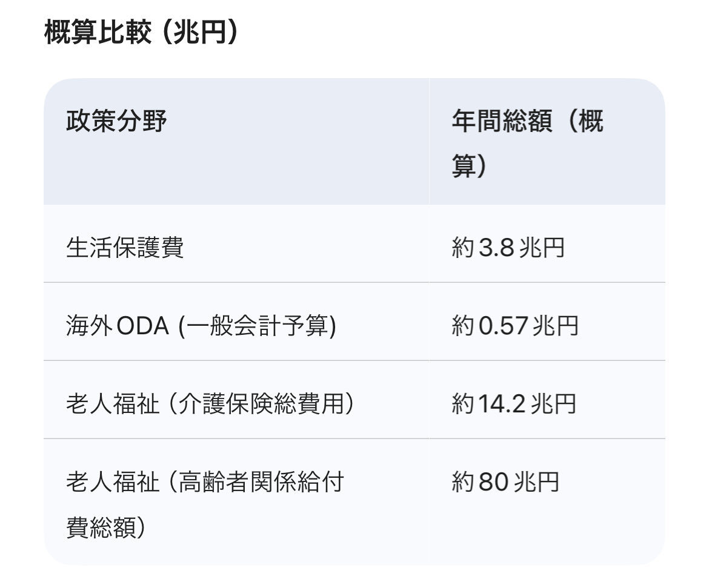Click 老人福祉 in the 高齢者関係給付 row
709x588 pixels.
[x=113, y=482]
